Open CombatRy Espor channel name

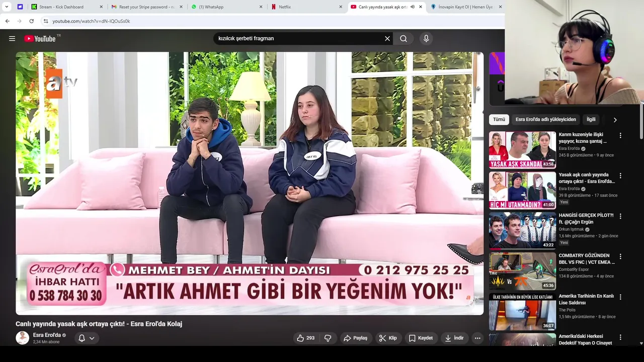click(575, 269)
